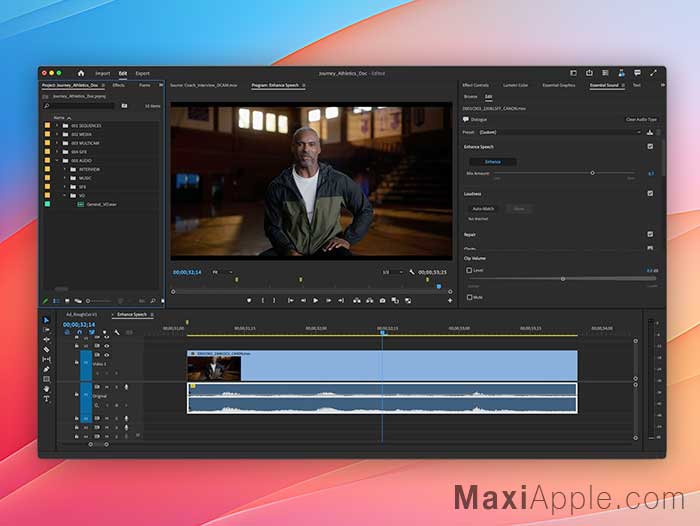
Task: Adjust the Mix Amount slider handle
Action: pos(592,173)
